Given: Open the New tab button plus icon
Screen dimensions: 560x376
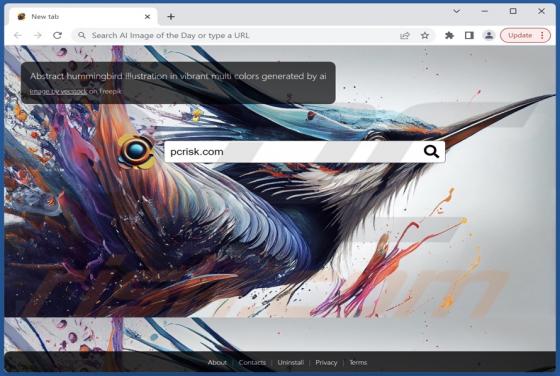Looking at the screenshot, I should point(171,16).
